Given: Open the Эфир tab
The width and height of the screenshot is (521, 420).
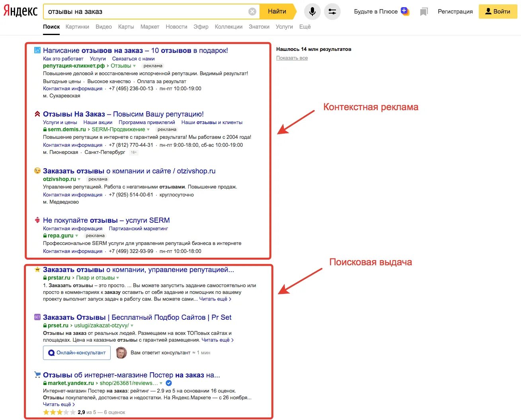Looking at the screenshot, I should [201, 27].
